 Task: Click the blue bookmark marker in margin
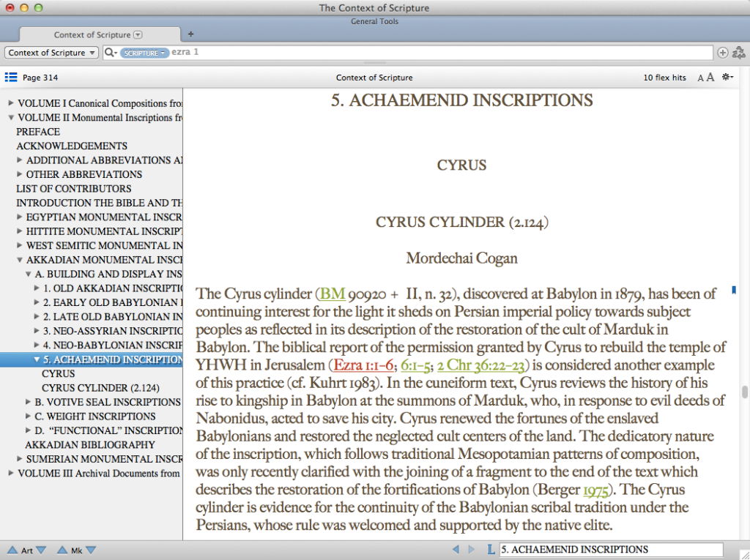point(734,291)
